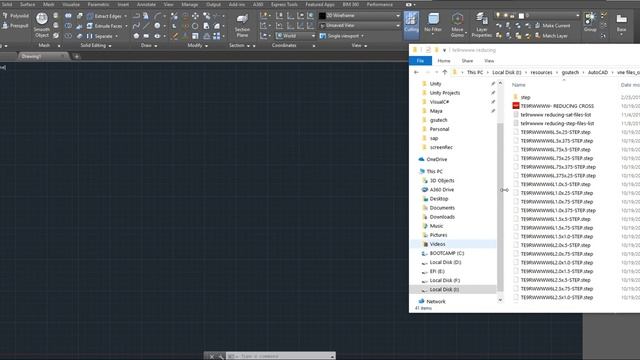Select the polygon tool in Draw panel
This screenshot has width=640, height=360.
[x=136, y=36]
